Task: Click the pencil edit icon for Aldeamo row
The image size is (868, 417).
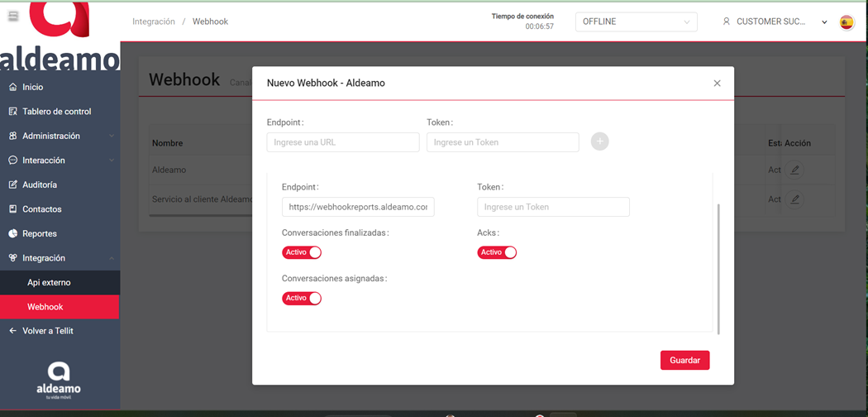Action: pos(794,170)
